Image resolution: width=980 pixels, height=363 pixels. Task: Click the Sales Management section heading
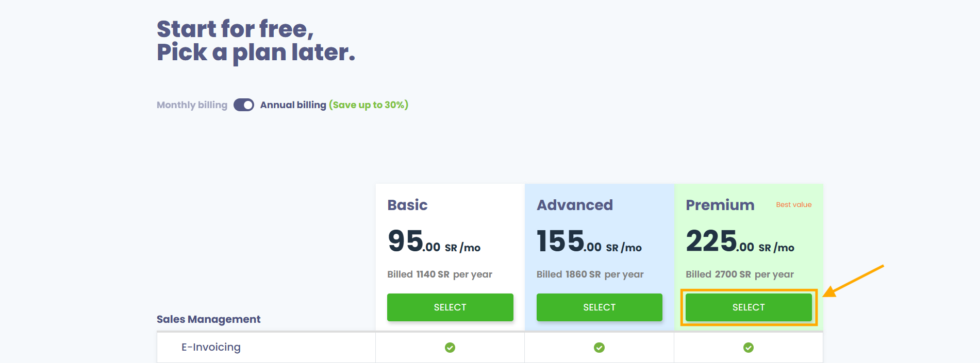coord(208,319)
